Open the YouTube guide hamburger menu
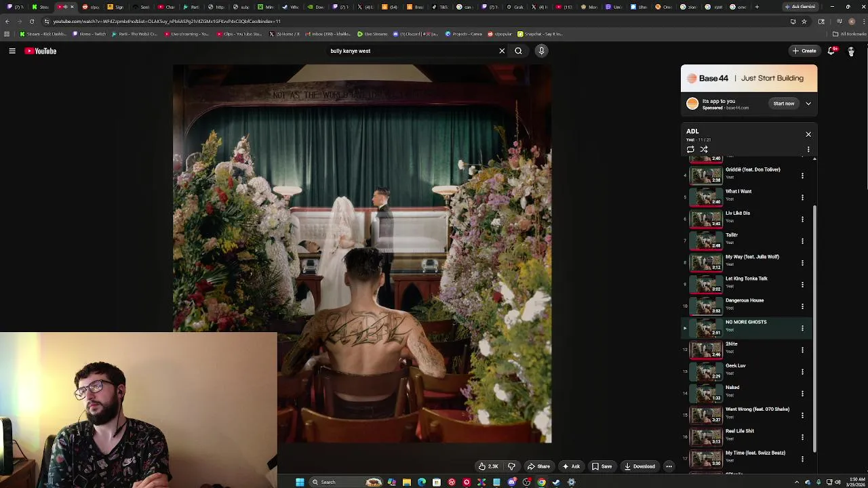The image size is (868, 488). 12,51
